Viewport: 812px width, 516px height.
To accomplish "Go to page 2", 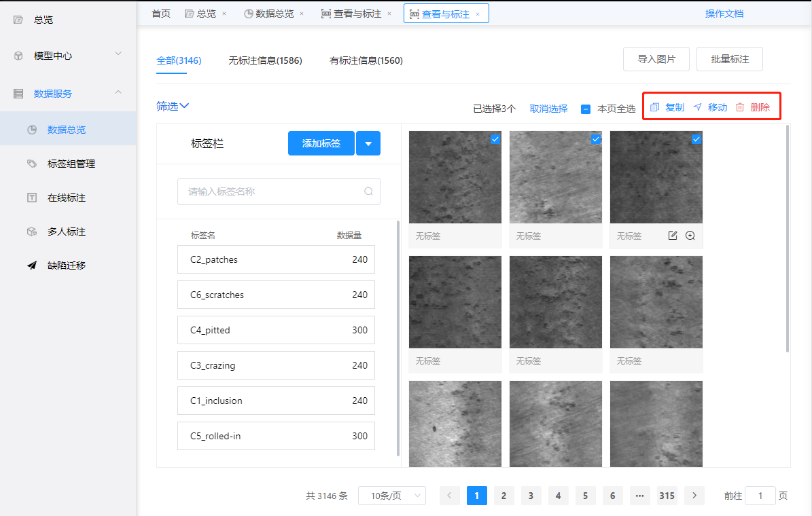I will [504, 496].
